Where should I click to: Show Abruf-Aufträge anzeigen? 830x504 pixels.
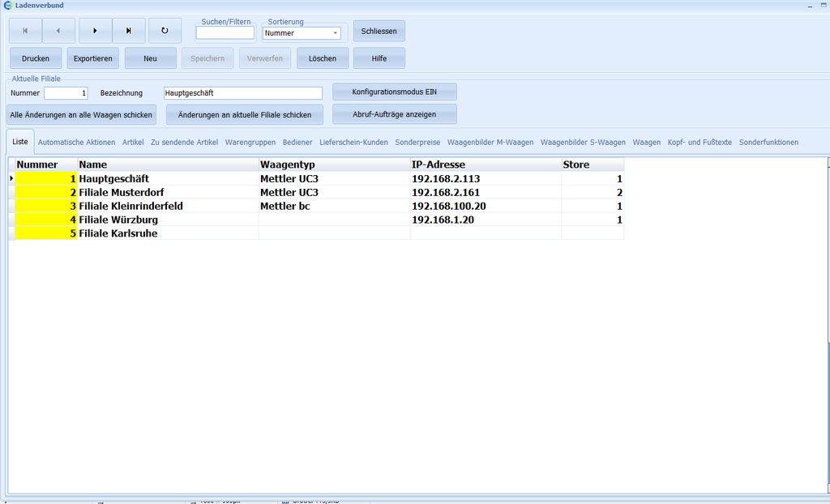(395, 114)
